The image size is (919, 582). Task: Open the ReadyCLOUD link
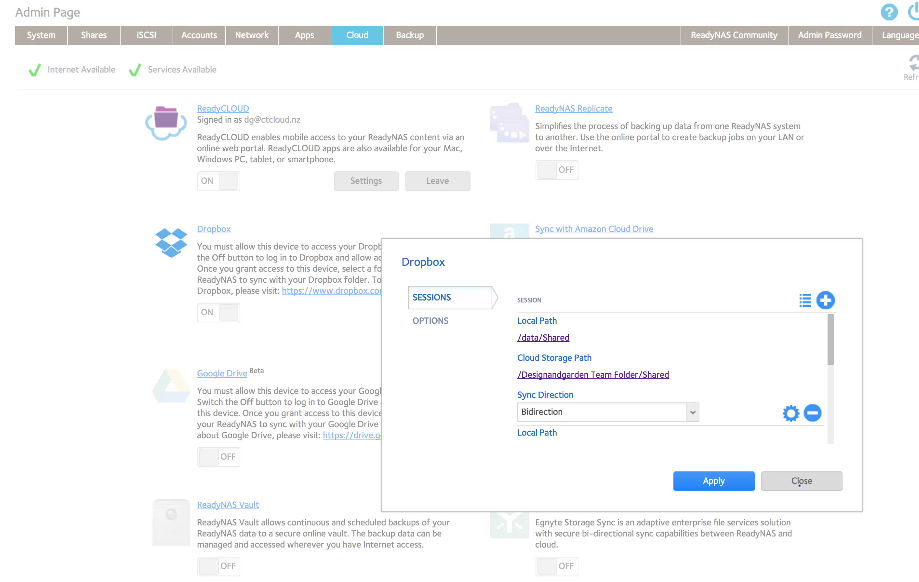[x=223, y=108]
